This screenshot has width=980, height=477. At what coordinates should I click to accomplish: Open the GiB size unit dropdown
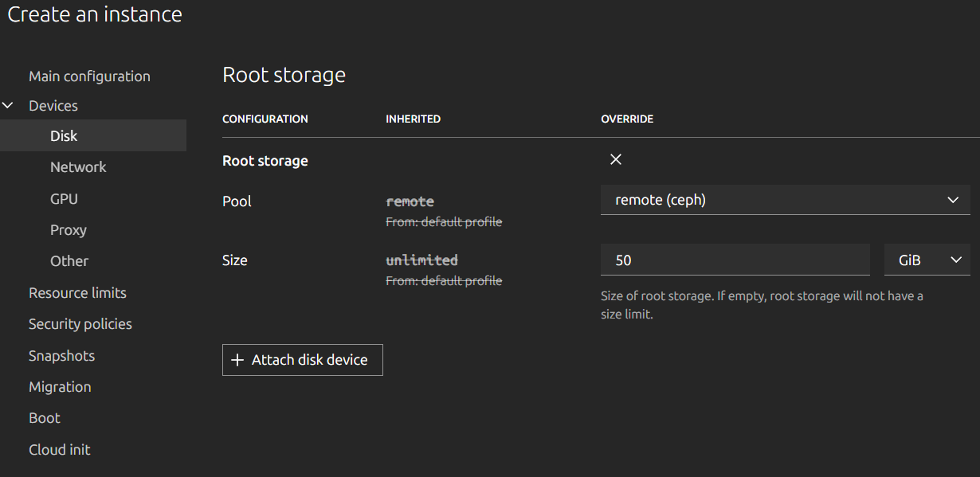pyautogui.click(x=927, y=260)
